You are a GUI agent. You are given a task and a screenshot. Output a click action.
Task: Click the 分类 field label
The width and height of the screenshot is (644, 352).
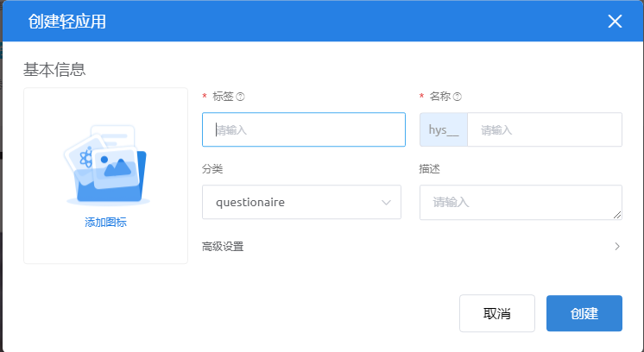click(x=212, y=169)
